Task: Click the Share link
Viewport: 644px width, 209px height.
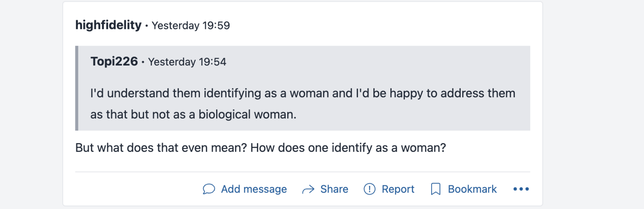Action: 334,189
